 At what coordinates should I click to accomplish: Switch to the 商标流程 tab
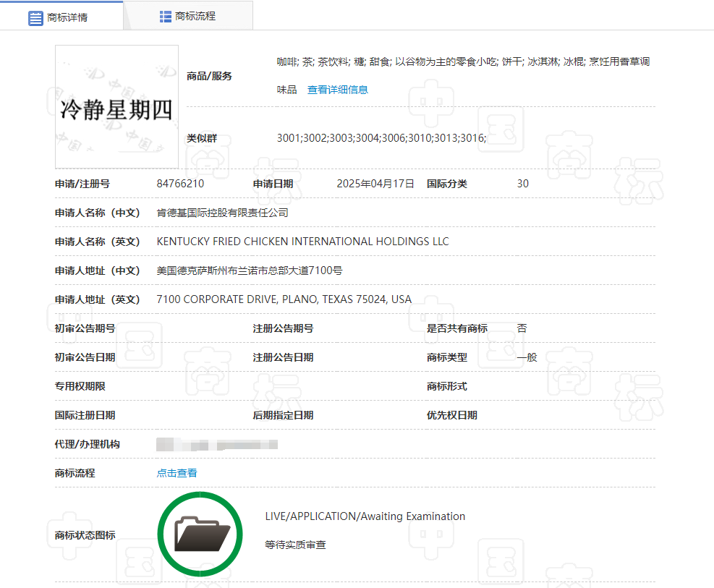[188, 17]
